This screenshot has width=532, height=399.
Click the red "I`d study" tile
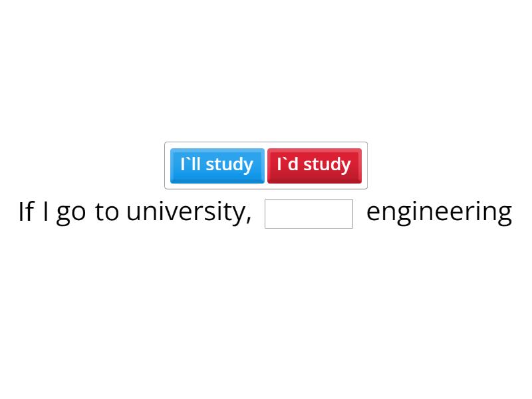314,165
